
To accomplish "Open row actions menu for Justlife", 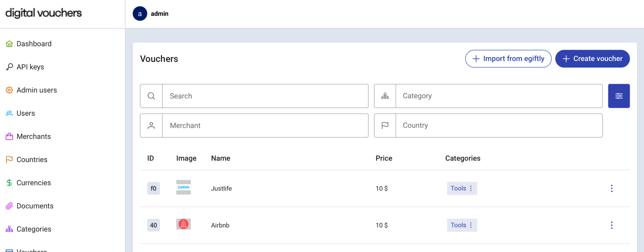I will [x=611, y=188].
